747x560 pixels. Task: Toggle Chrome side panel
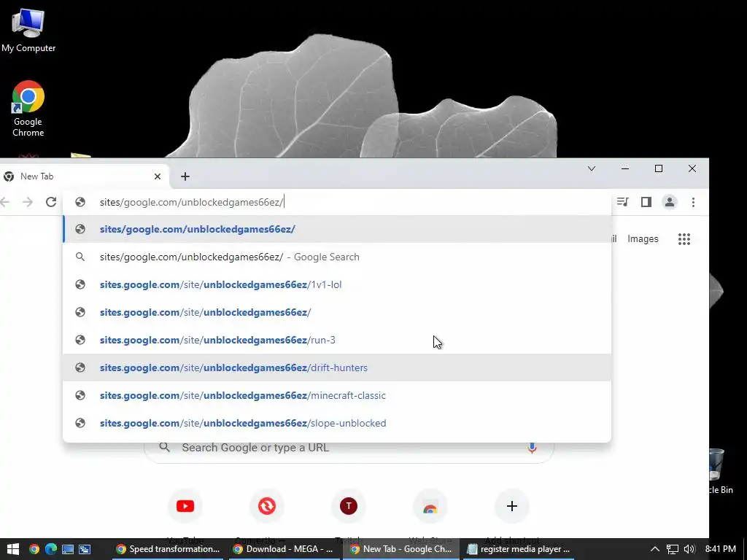pyautogui.click(x=646, y=202)
